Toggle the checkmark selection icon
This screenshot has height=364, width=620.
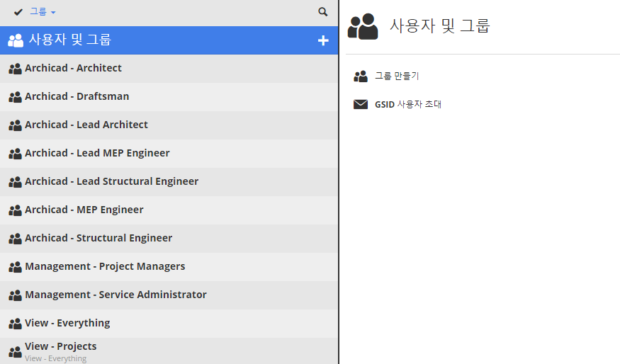coord(18,12)
